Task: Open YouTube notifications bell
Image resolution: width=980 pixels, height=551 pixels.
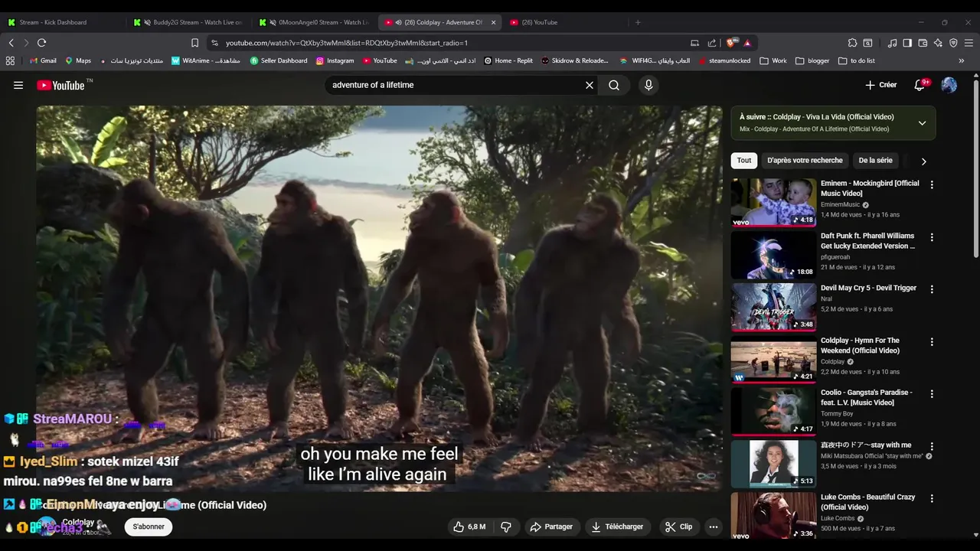Action: click(920, 85)
